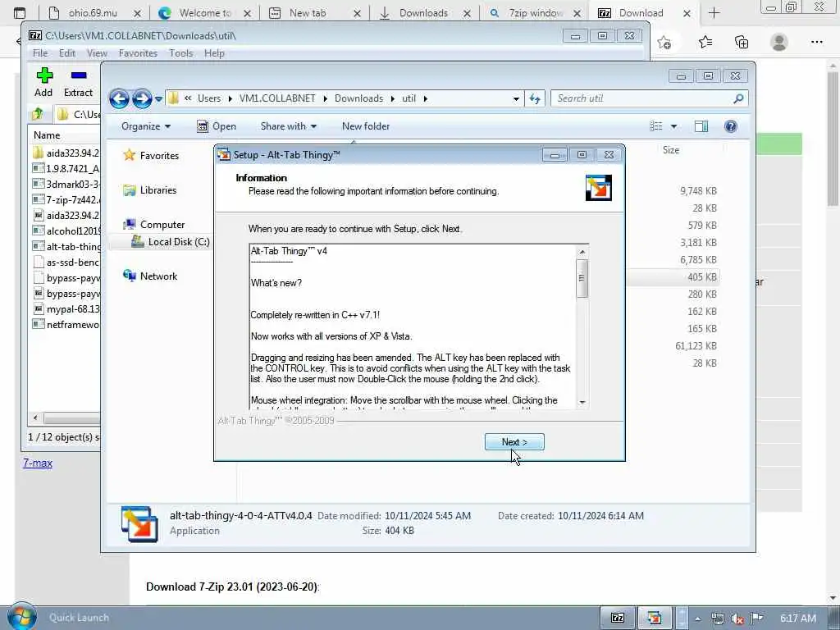Select mypal-68.13 file in 7-Zip list
This screenshot has height=630, width=840.
pyautogui.click(x=66, y=309)
